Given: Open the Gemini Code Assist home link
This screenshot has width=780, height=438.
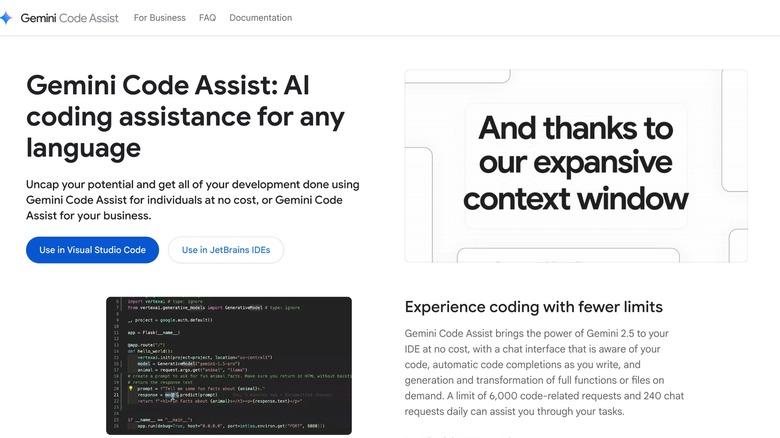Looking at the screenshot, I should click(x=69, y=18).
